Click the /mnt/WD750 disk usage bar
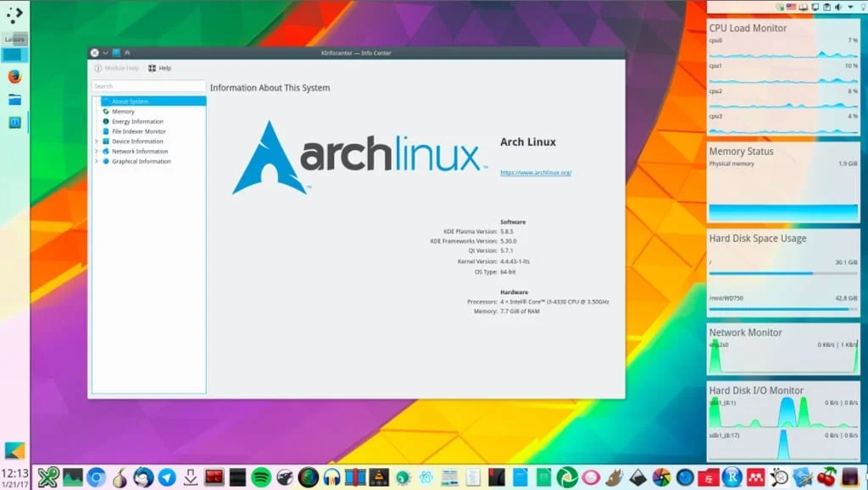The width and height of the screenshot is (868, 490). (783, 309)
